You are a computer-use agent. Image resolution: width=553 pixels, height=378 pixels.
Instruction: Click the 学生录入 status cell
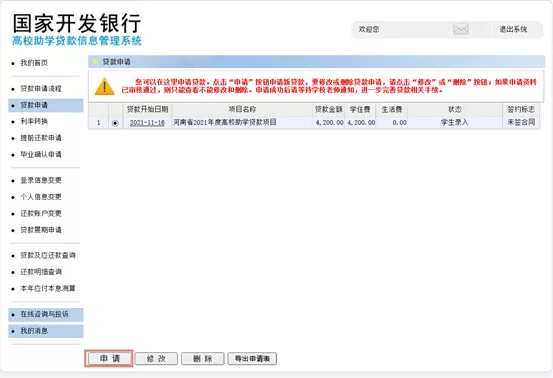455,123
